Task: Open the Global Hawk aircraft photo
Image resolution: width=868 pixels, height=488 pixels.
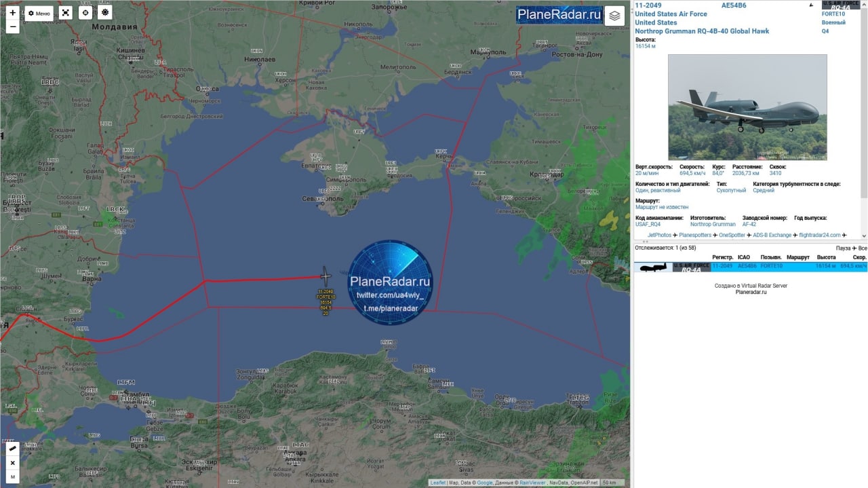Action: coord(747,107)
